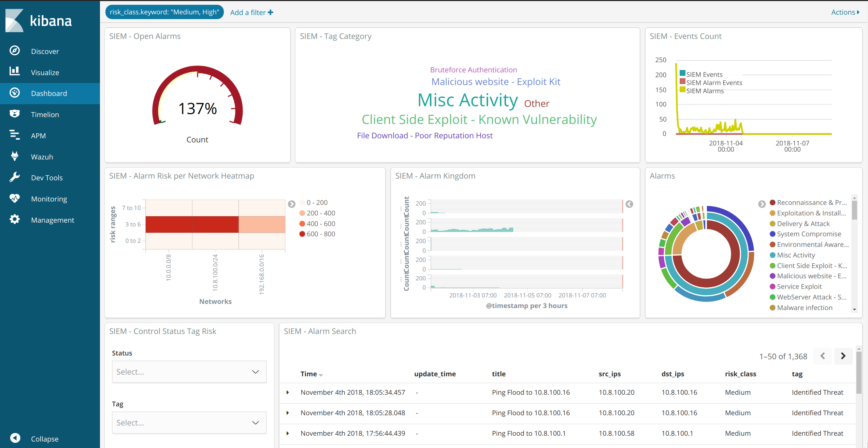Expand the first Ping Flood alarm row

(x=288, y=393)
